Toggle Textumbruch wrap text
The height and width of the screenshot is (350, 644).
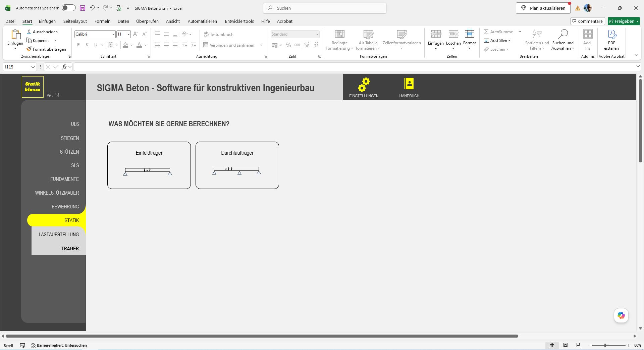tap(218, 34)
